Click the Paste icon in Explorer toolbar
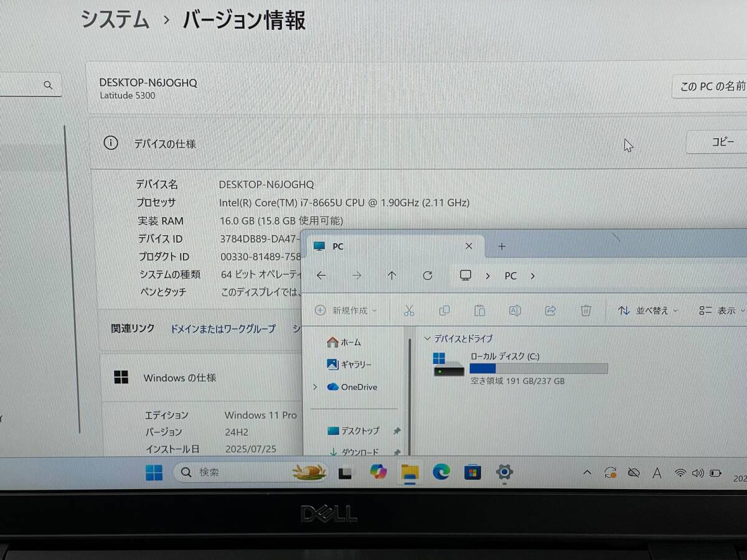Screen dimensions: 747x560 tap(479, 310)
